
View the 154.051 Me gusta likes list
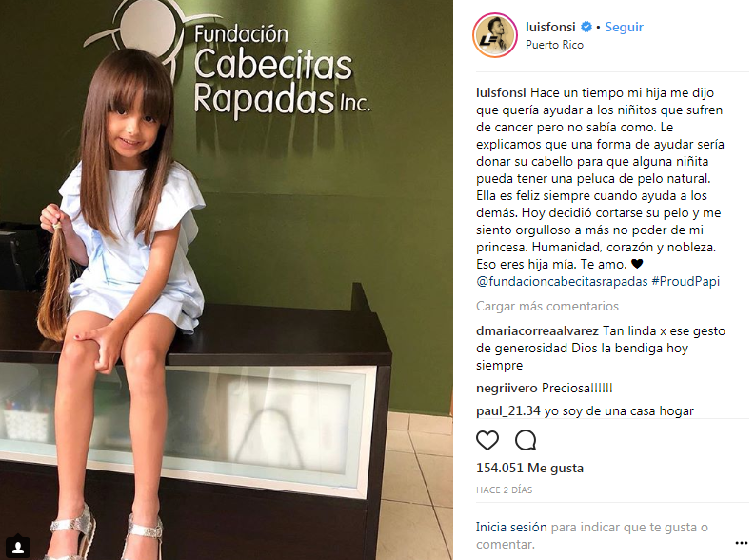[529, 468]
